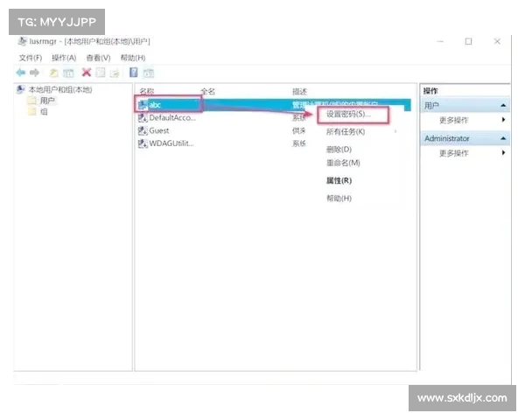Select the DefaultAccount user entry

click(x=171, y=117)
